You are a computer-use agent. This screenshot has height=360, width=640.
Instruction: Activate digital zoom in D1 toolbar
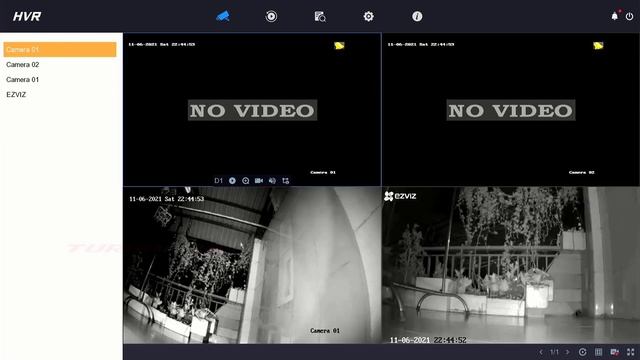pos(245,180)
